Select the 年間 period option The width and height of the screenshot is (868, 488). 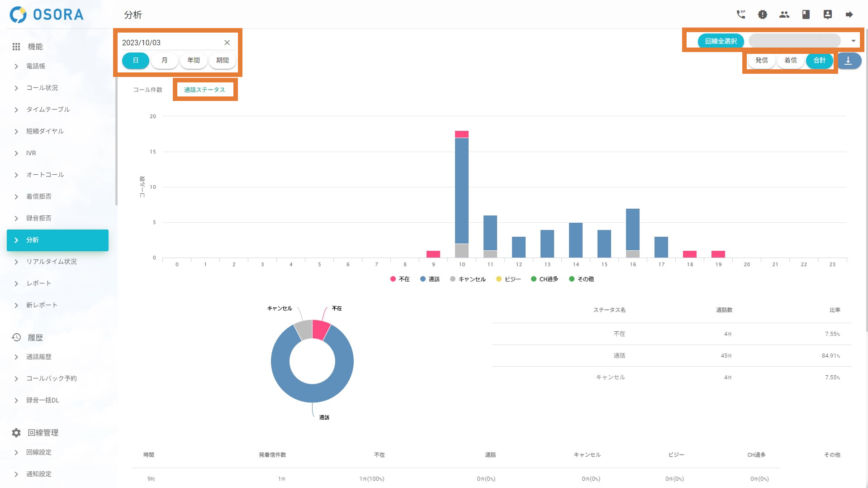click(x=194, y=60)
